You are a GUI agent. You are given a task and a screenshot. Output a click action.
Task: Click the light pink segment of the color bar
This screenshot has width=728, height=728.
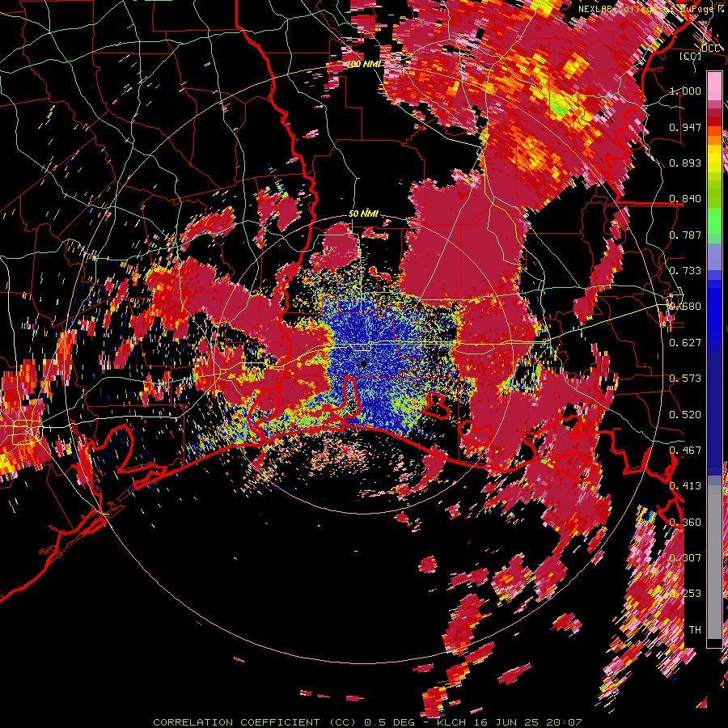point(714,87)
